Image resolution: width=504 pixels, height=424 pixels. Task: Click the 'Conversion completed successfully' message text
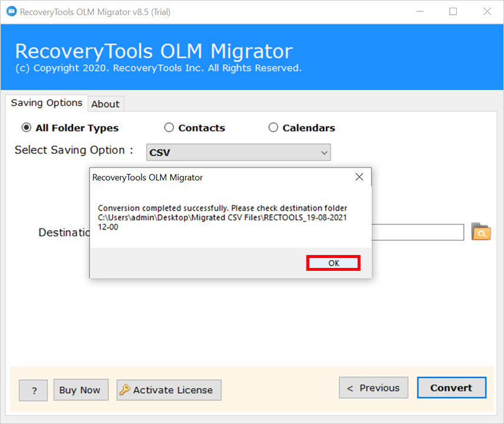pos(222,217)
